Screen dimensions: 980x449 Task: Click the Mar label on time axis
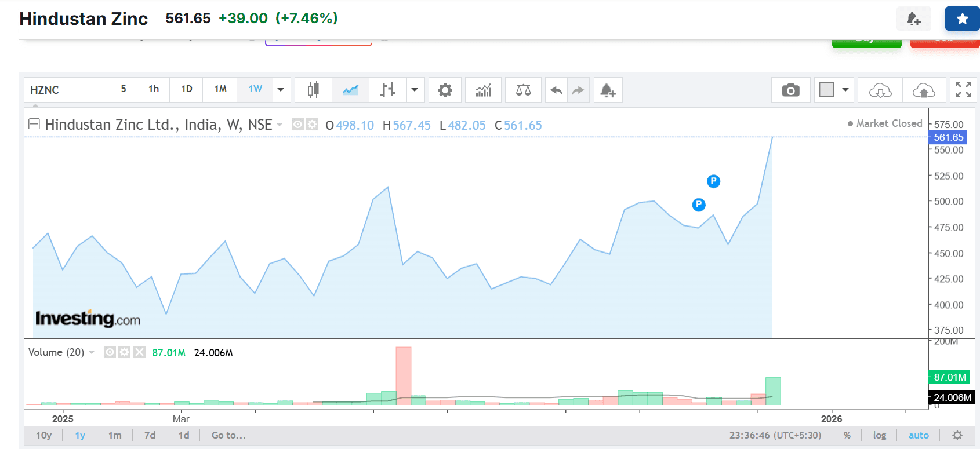coord(181,419)
